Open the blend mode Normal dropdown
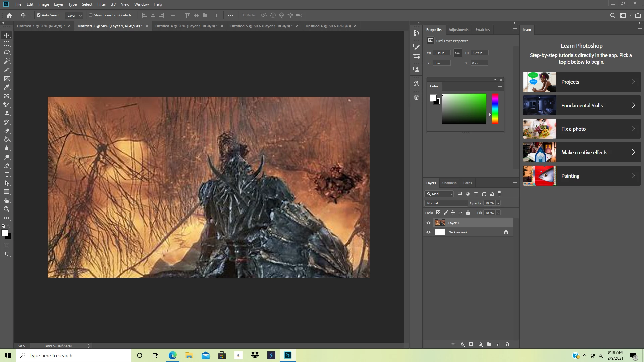This screenshot has height=362, width=644. point(446,203)
